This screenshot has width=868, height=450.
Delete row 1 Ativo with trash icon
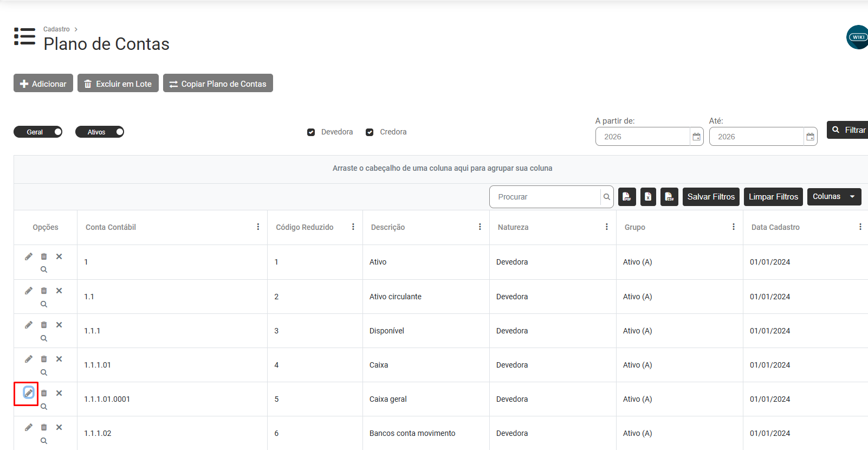[44, 256]
